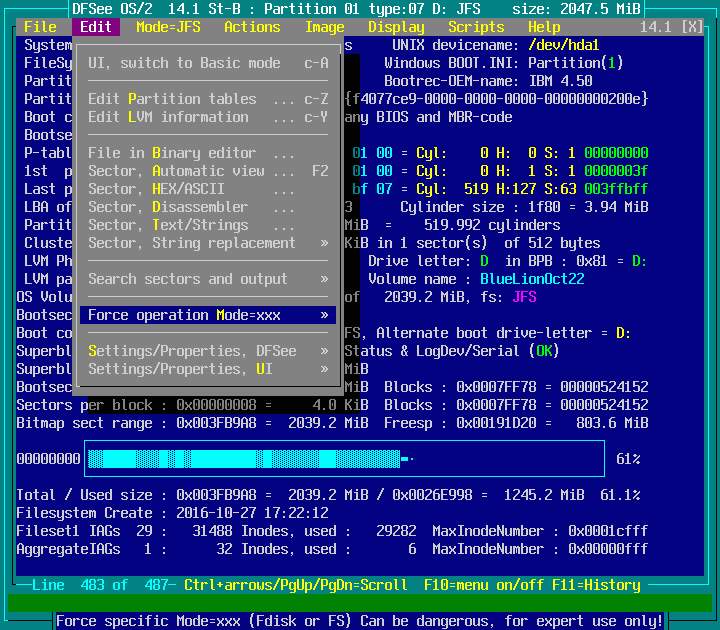Click the title bar partition description

tap(356, 9)
